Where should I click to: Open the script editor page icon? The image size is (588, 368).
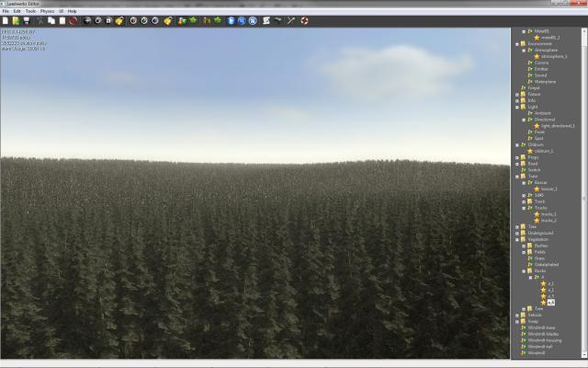tap(266, 20)
